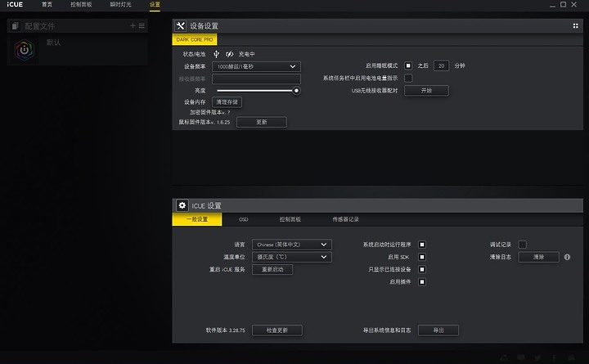Switch to the OSD tab
This screenshot has width=589, height=364.
244,219
